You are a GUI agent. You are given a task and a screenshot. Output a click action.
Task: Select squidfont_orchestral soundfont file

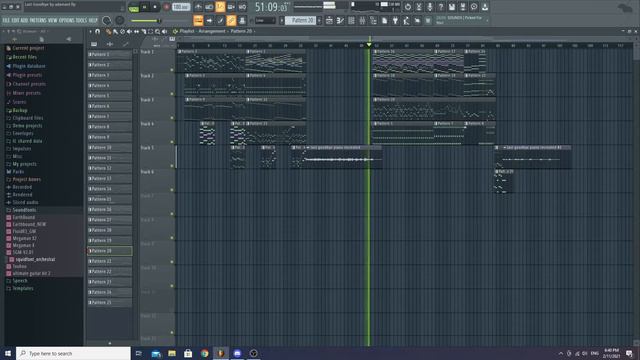tap(32, 260)
